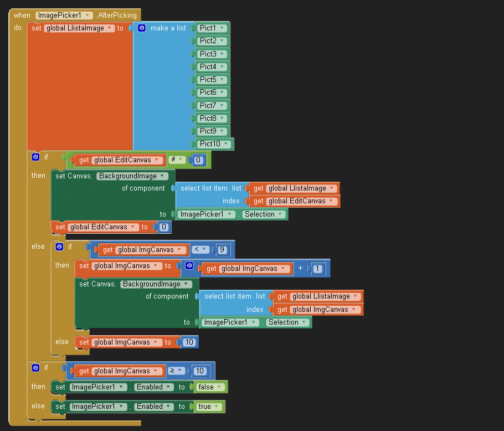The width and height of the screenshot is (504, 431).
Task: Open ImagePicker1 dropdown in the AfterPicking header
Action: [x=88, y=16]
